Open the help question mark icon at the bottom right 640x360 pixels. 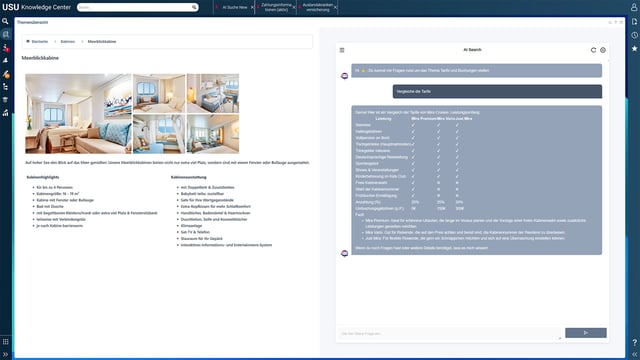tap(634, 342)
